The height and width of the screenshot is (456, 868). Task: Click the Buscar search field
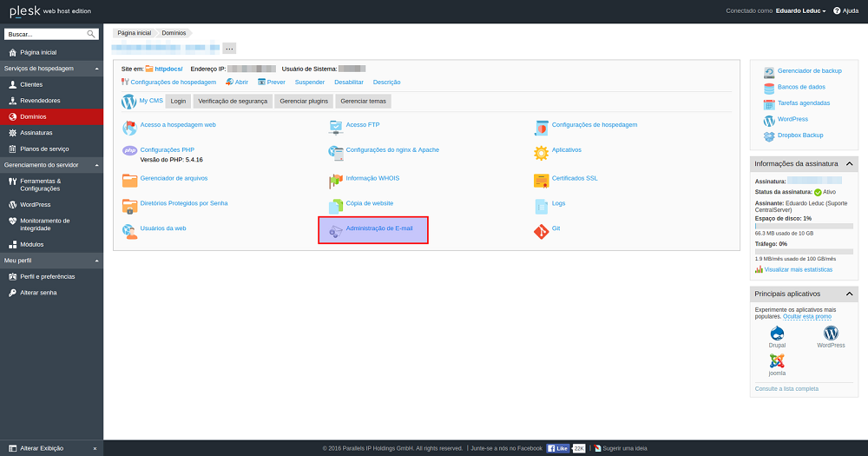[x=45, y=34]
